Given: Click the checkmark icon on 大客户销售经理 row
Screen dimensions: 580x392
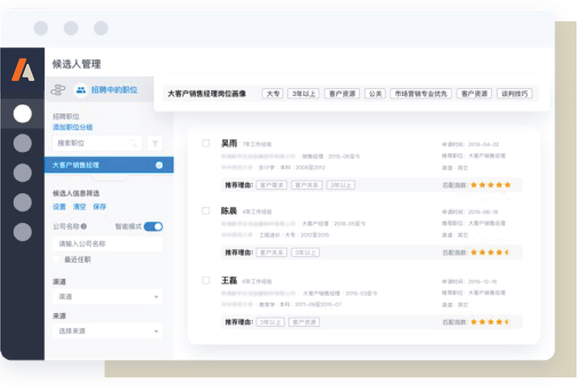Looking at the screenshot, I should [159, 165].
